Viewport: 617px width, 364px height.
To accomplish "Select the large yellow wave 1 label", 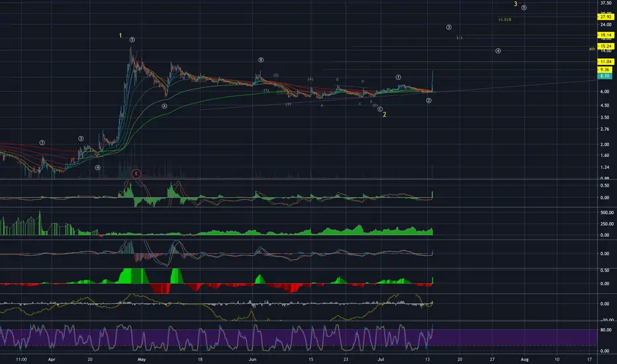I will [x=120, y=36].
